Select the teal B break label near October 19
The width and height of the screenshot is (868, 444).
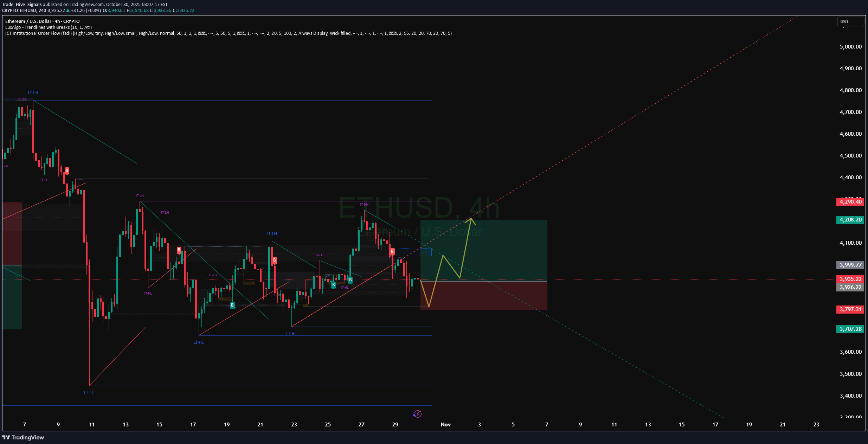(x=232, y=305)
